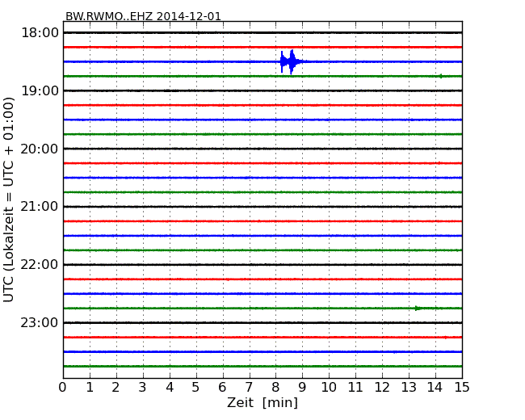Click the "22:00" y-axis tick label
This screenshot has height=420, width=525.
pos(40,265)
